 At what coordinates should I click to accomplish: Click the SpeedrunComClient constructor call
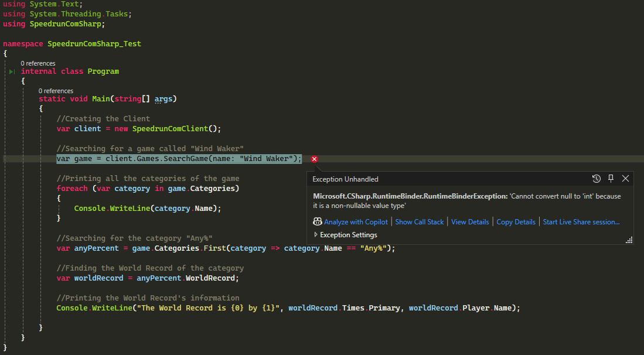point(170,129)
